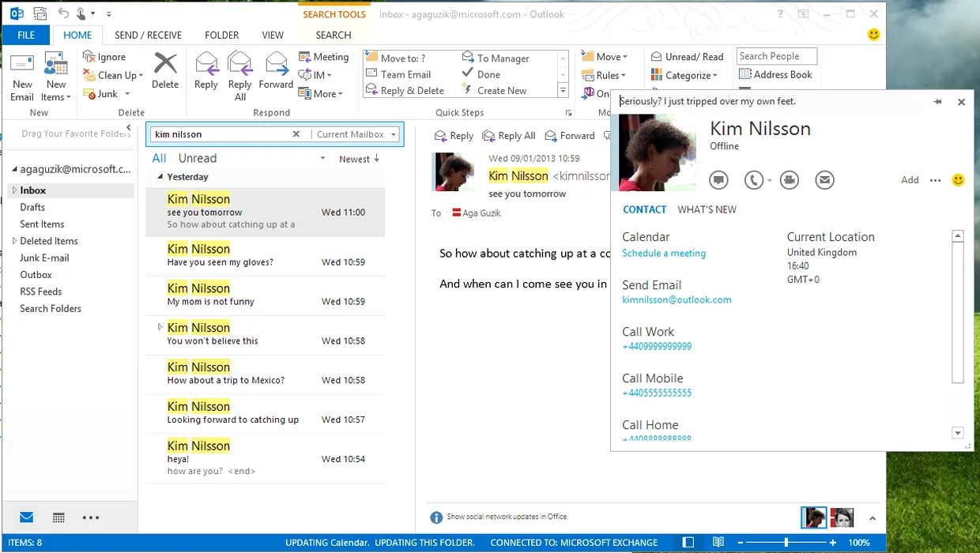Expand the Deleted Items folder

pyautogui.click(x=13, y=241)
